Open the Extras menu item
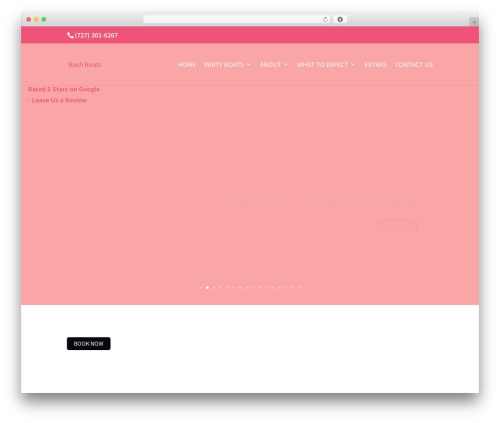 coord(375,65)
